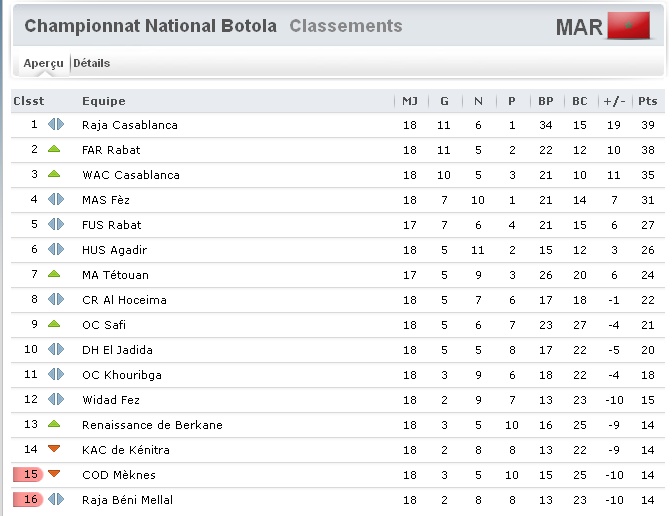Open the Raja Casablanca team link
Image resolution: width=672 pixels, height=516 pixels.
(x=130, y=125)
